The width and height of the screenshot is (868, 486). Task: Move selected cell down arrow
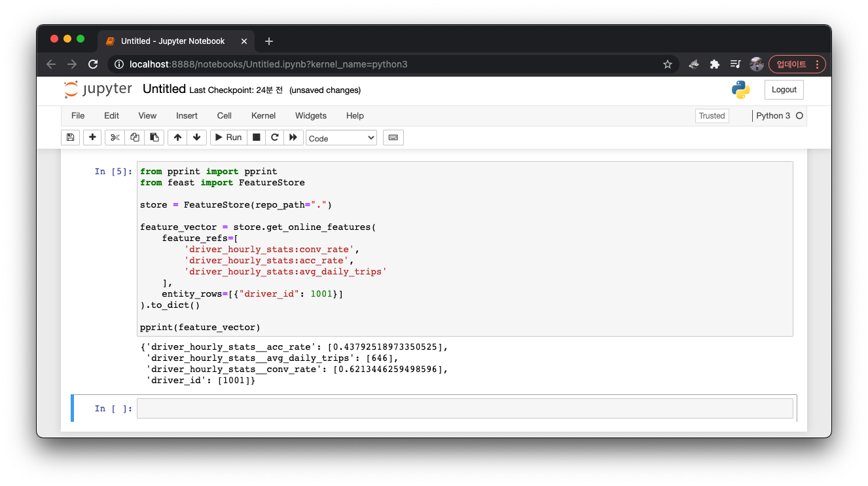point(196,138)
